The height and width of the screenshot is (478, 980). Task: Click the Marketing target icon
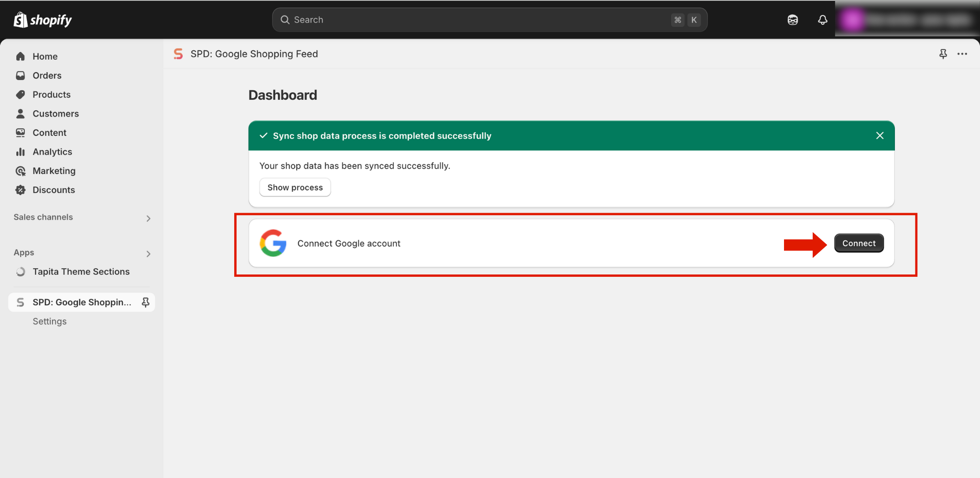click(21, 171)
